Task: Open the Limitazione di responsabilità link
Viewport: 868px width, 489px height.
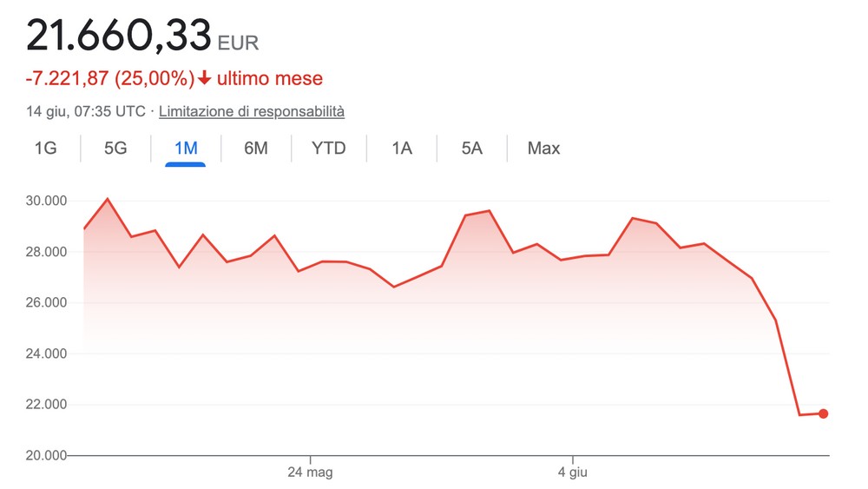Action: [x=252, y=111]
